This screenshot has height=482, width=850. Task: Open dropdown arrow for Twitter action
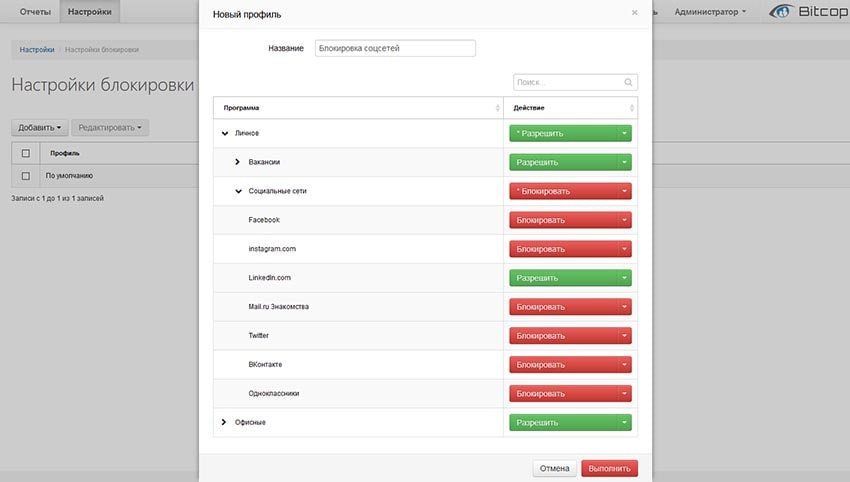(624, 336)
